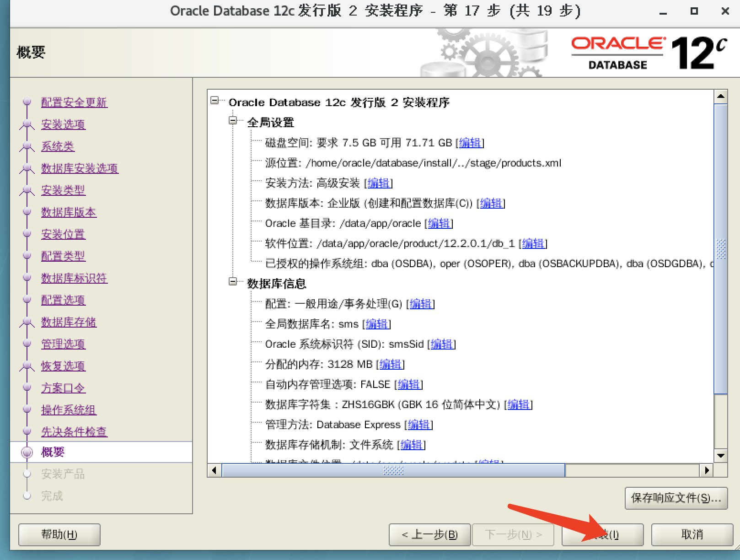
Task: Click the 帮助(H) button
Action: click(x=59, y=534)
